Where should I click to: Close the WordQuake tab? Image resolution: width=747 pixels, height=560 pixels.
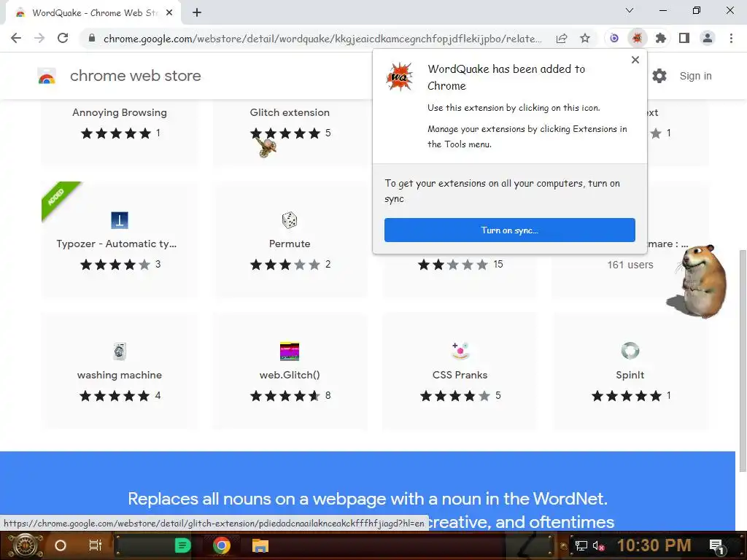[x=169, y=13]
